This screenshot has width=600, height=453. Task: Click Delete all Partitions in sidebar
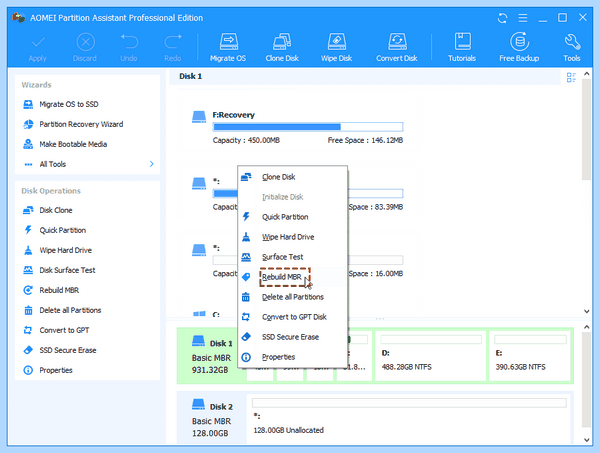pos(62,310)
